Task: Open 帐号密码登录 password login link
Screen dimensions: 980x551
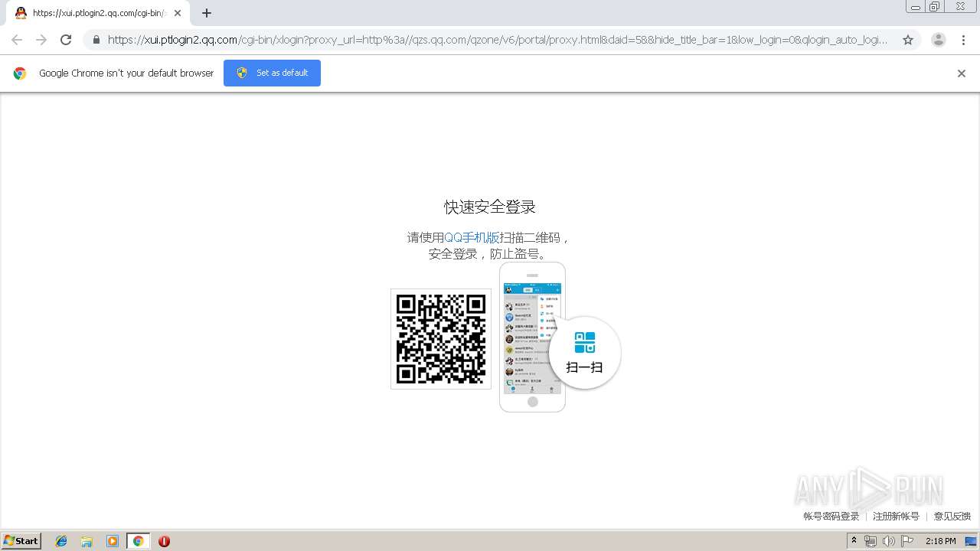Action: 831,517
